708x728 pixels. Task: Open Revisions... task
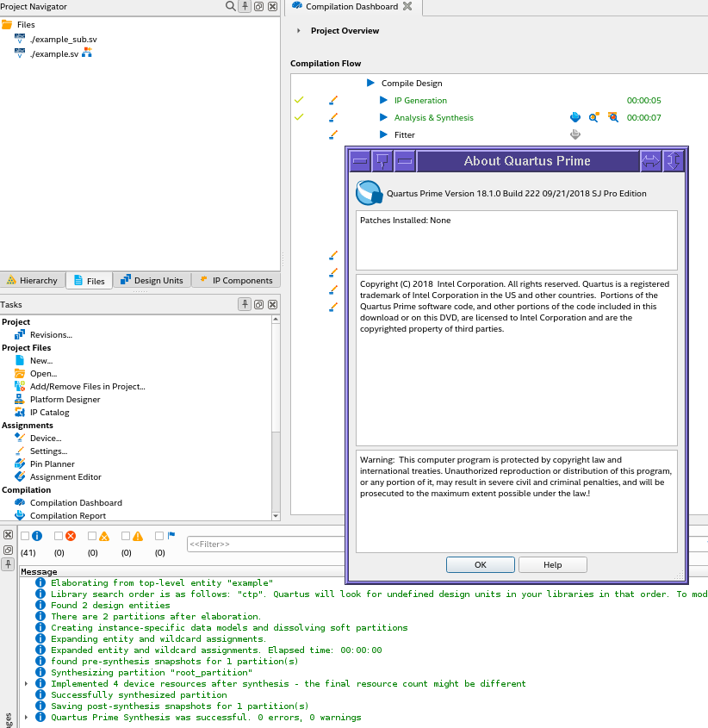pos(51,335)
